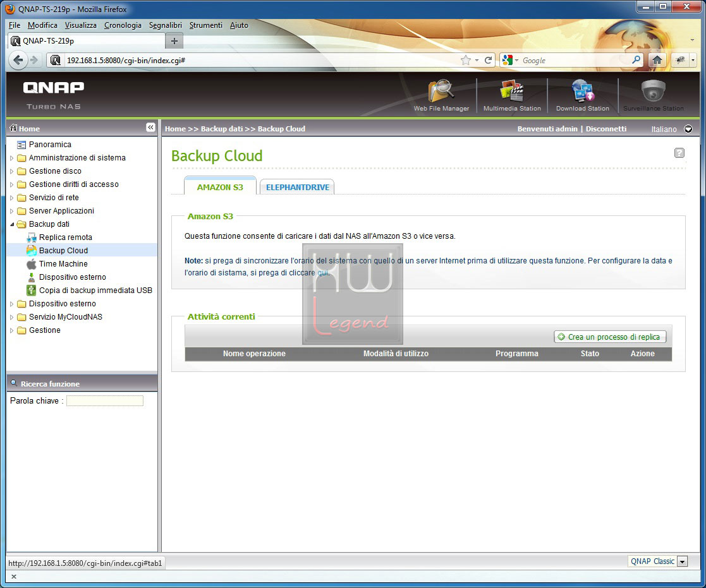This screenshot has height=588, width=706.
Task: Expand Gestione folder arrow
Action: pyautogui.click(x=12, y=331)
